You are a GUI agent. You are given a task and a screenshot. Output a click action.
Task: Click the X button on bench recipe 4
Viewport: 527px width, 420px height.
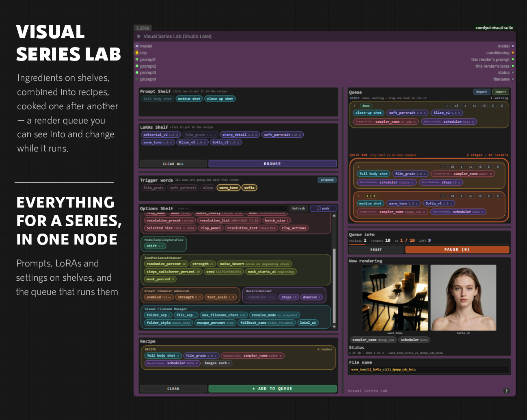(502, 106)
